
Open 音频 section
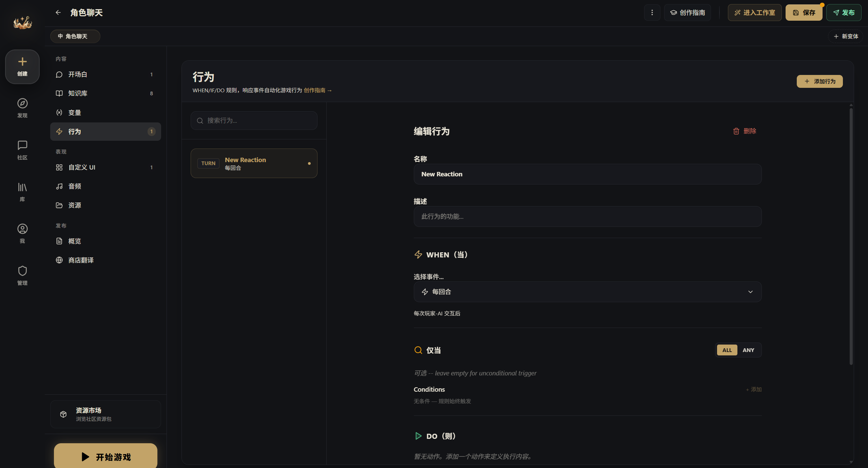tap(105, 186)
